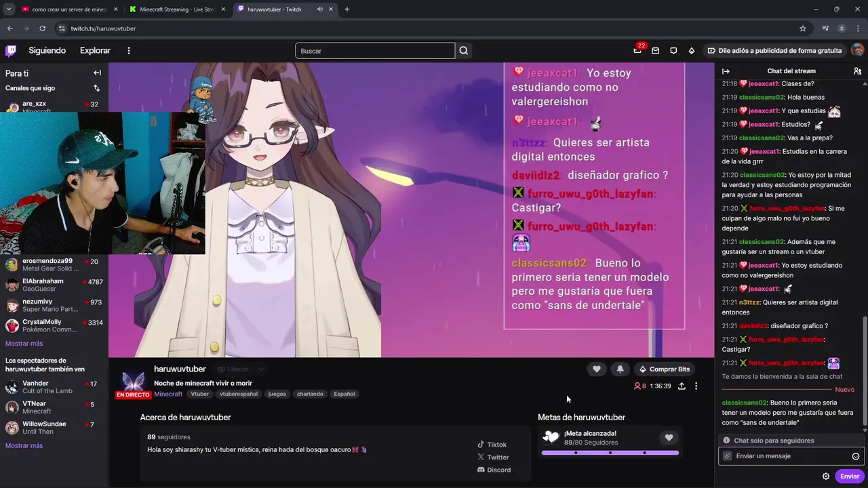Click Dile adiós a publicidad button
Screen dimensions: 868x488
click(774, 51)
